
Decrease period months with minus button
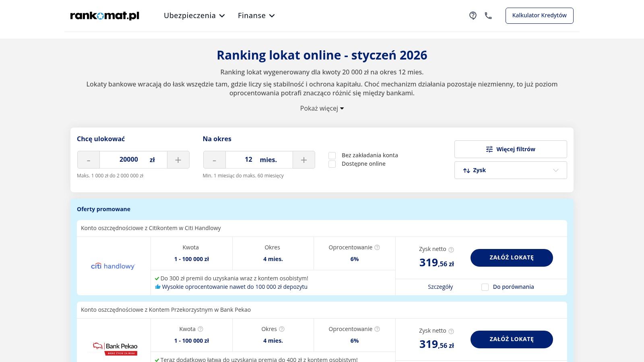click(215, 160)
